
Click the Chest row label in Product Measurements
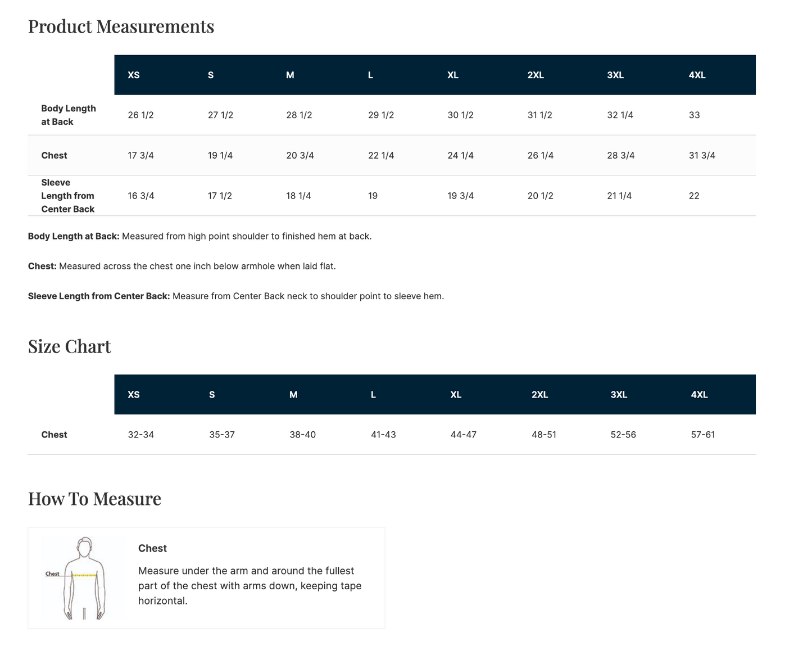54,155
